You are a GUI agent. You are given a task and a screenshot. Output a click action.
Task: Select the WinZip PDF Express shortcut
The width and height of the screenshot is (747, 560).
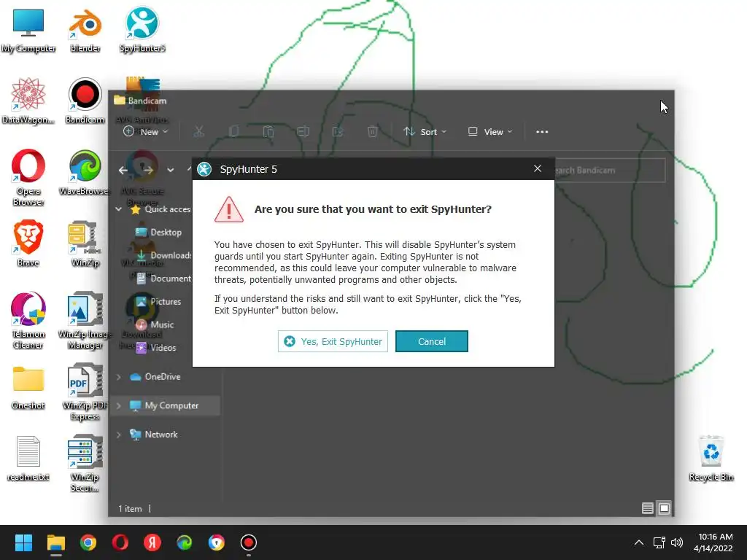click(x=85, y=392)
